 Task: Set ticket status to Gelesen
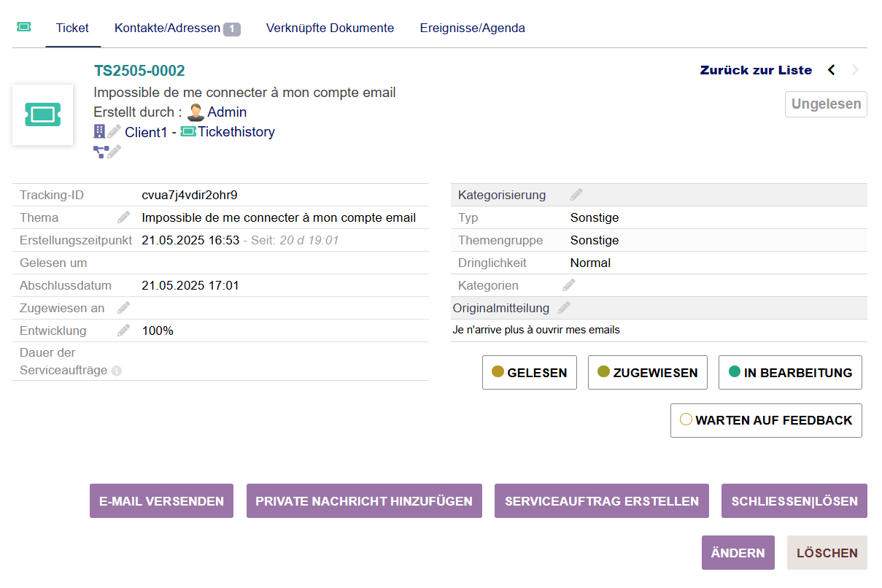(529, 373)
